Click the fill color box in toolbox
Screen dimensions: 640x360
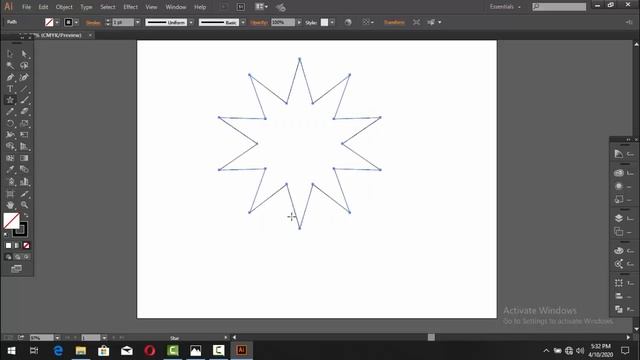[11, 220]
